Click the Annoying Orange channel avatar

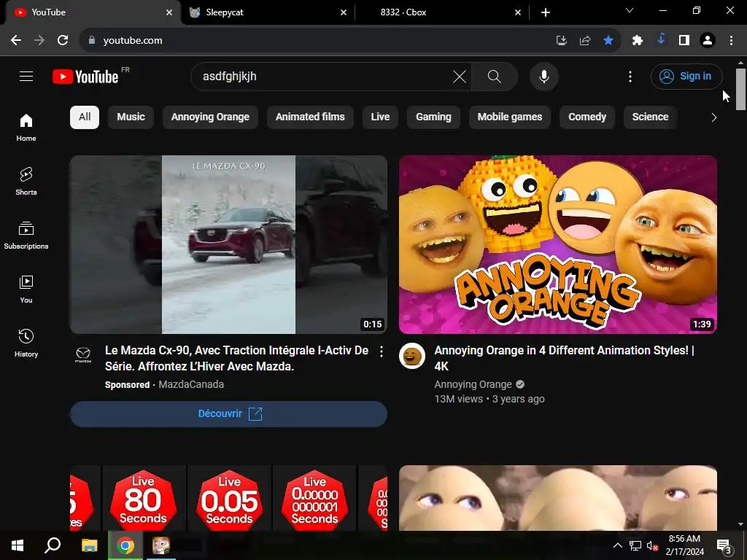click(412, 356)
